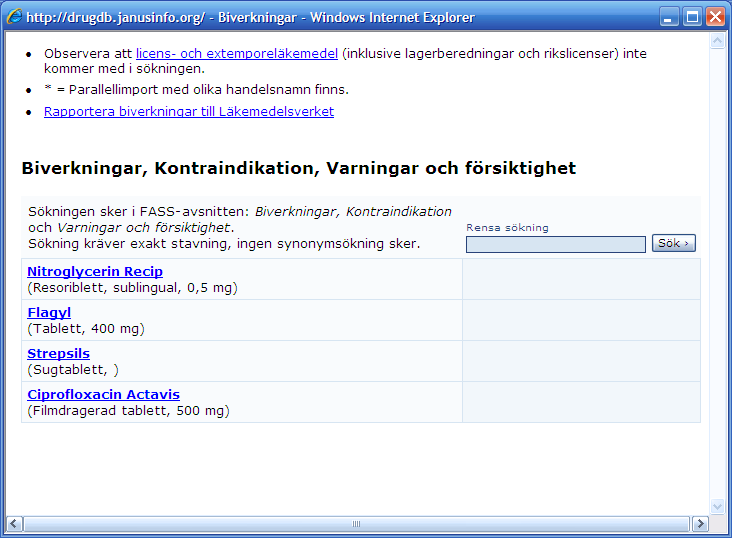Close the Biverkningar window
Screen dimensions: 732x538
point(715,17)
